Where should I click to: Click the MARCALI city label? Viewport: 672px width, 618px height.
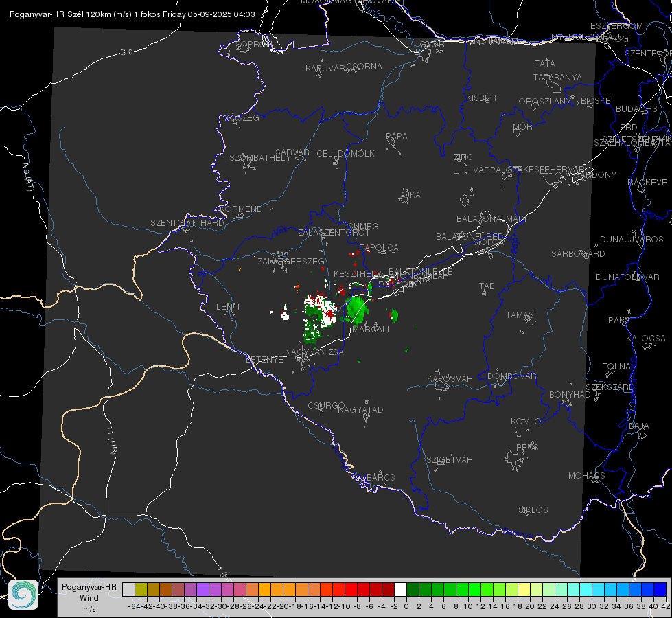point(371,330)
